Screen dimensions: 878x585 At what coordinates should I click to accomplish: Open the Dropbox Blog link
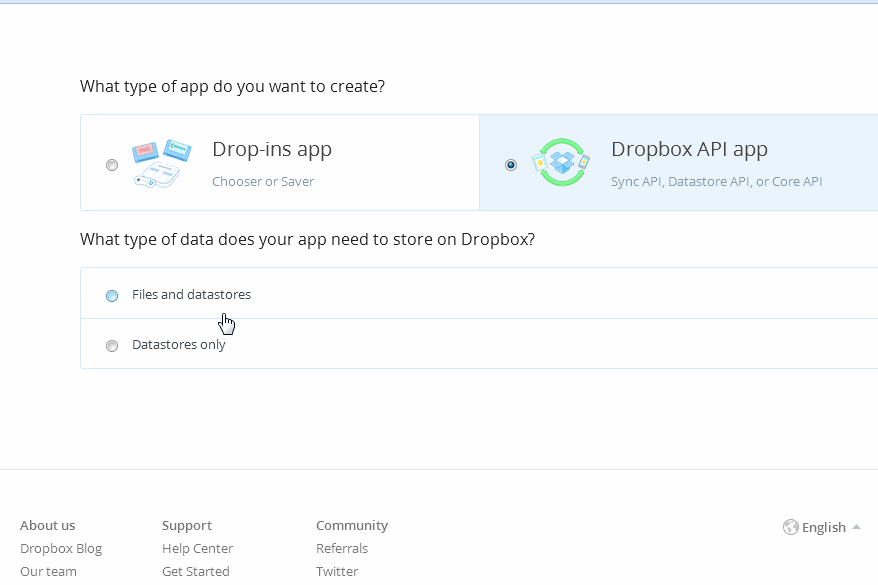coord(61,549)
